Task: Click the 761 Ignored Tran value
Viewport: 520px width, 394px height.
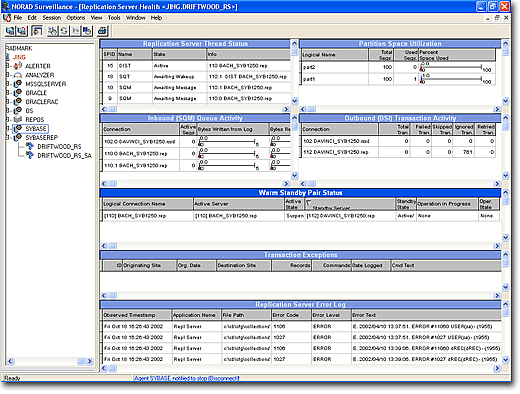Action: click(x=467, y=152)
